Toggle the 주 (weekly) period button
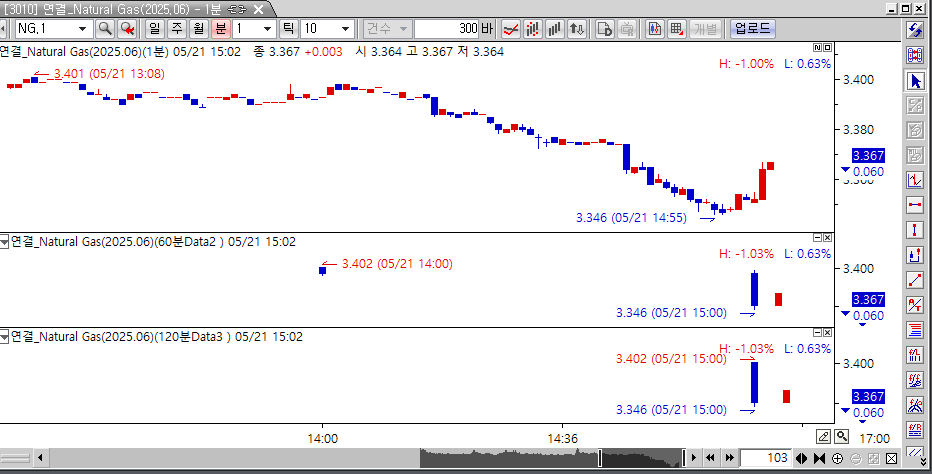This screenshot has width=932, height=474. (x=177, y=29)
